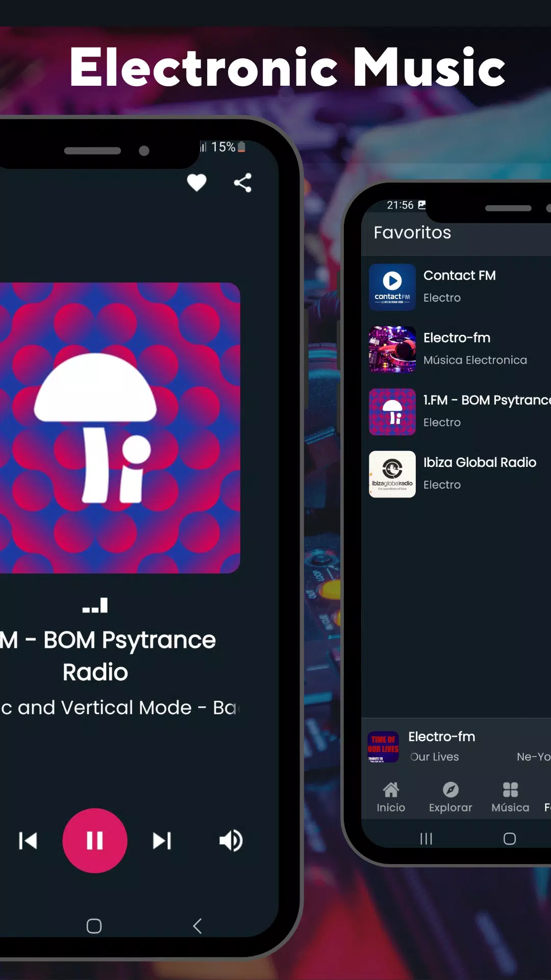Tap Electro genre under 1.FM BOM Psytrance
This screenshot has width=551, height=980.
[442, 423]
